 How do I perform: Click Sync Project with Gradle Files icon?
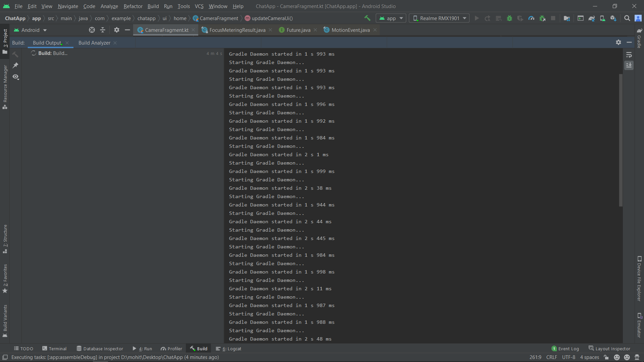click(592, 18)
